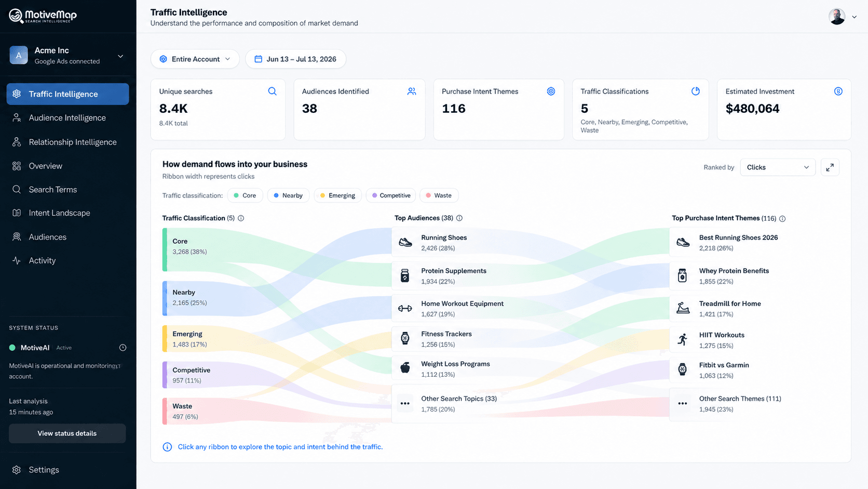Click the Treadmill for Home icon

(x=683, y=309)
